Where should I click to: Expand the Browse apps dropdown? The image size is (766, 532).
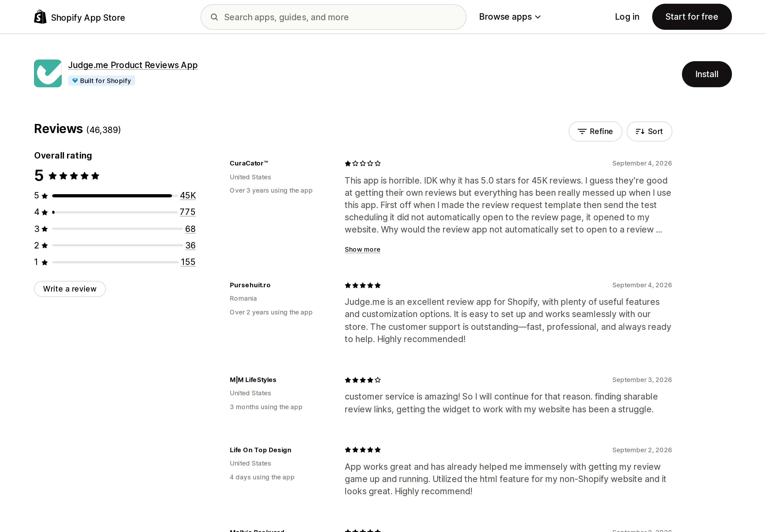(510, 17)
